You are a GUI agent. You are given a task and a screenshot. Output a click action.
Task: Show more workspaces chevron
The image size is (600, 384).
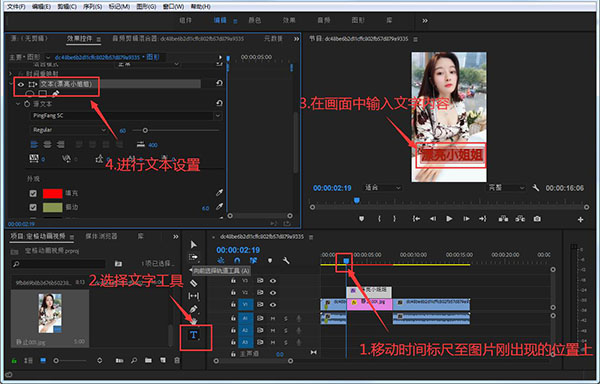click(x=425, y=21)
